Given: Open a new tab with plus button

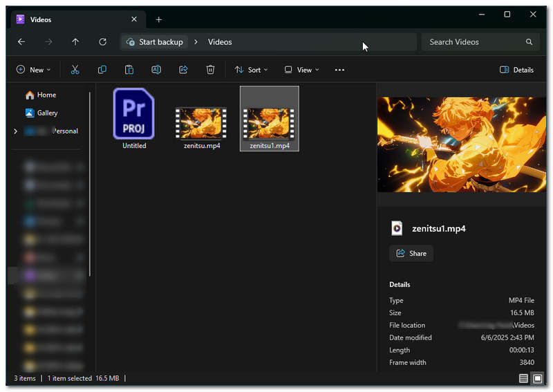Looking at the screenshot, I should pyautogui.click(x=158, y=19).
